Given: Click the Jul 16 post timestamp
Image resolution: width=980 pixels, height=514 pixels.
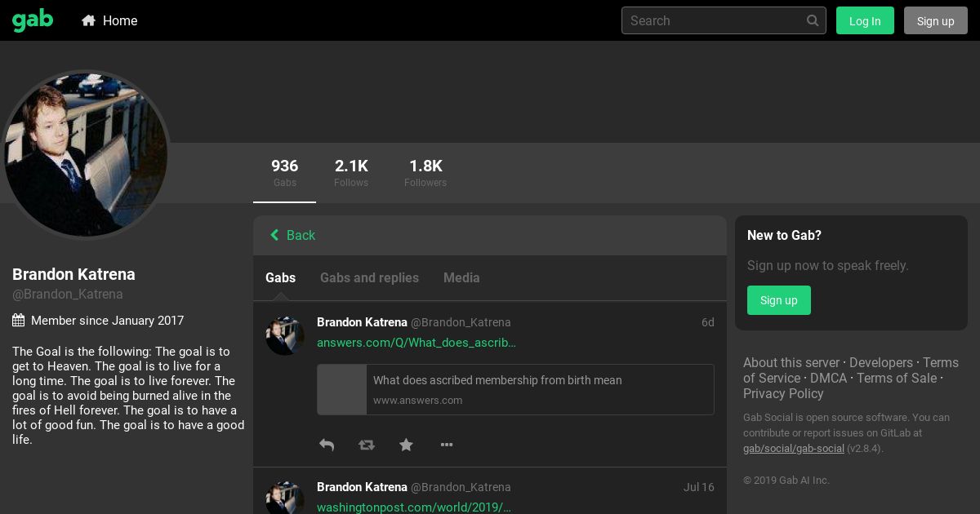Looking at the screenshot, I should pyautogui.click(x=699, y=487).
